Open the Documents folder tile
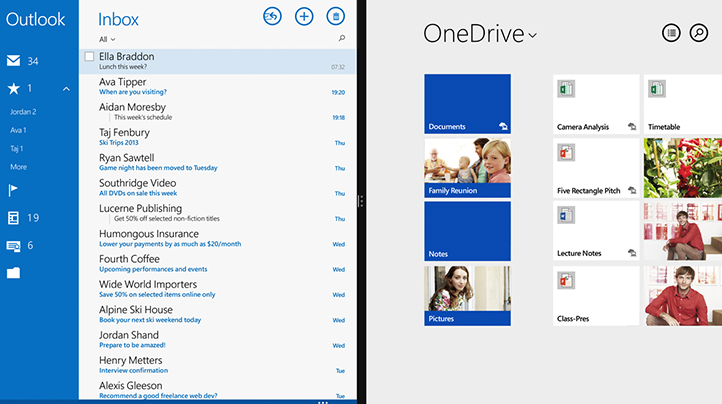Image resolution: width=722 pixels, height=404 pixels. (467, 104)
